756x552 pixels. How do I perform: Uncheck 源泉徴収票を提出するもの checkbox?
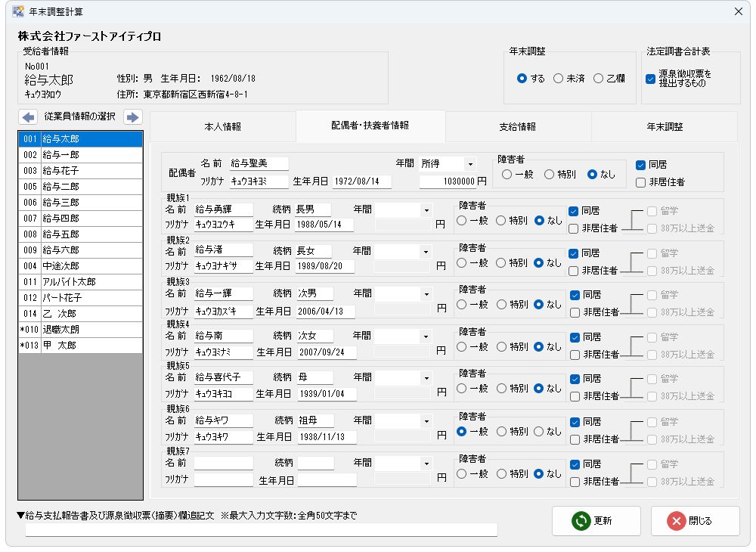[650, 79]
